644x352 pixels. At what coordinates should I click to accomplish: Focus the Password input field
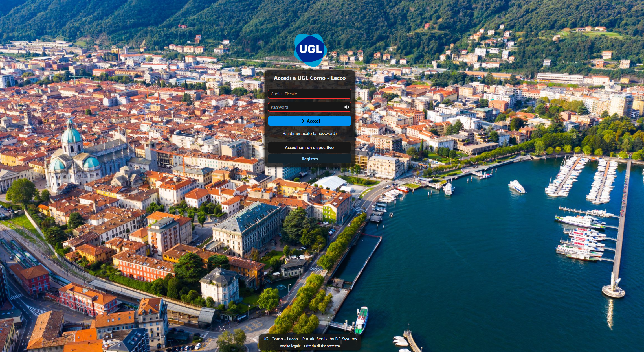coord(309,107)
